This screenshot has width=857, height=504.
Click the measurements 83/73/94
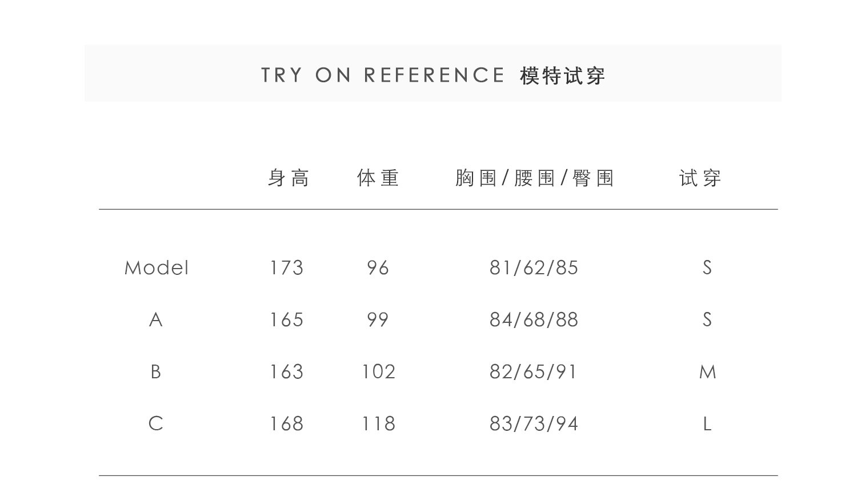pos(534,424)
